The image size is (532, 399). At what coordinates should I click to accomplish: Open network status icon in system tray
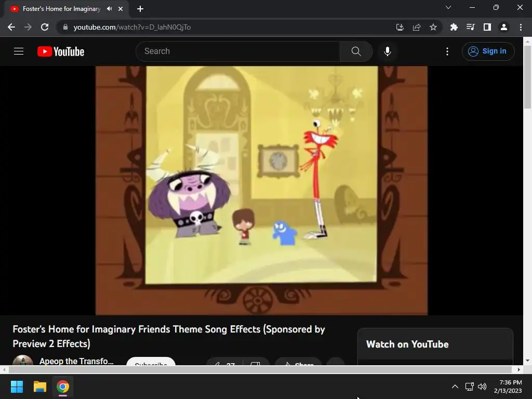pyautogui.click(x=470, y=387)
